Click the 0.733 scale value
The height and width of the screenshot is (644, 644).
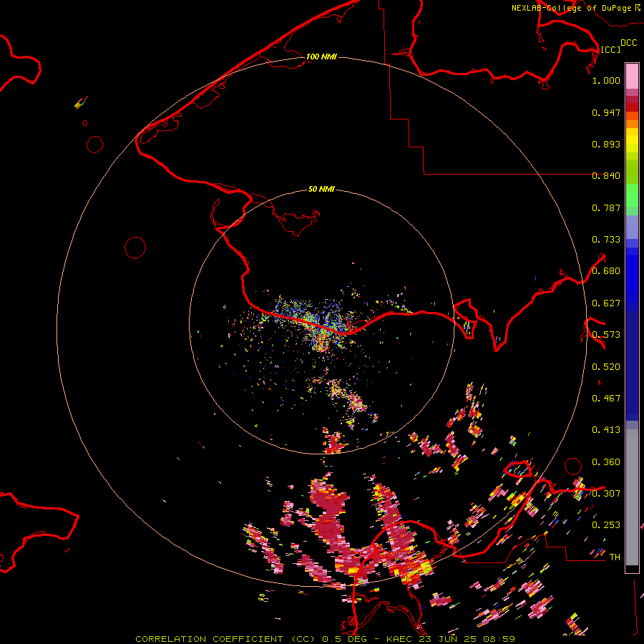(x=606, y=240)
